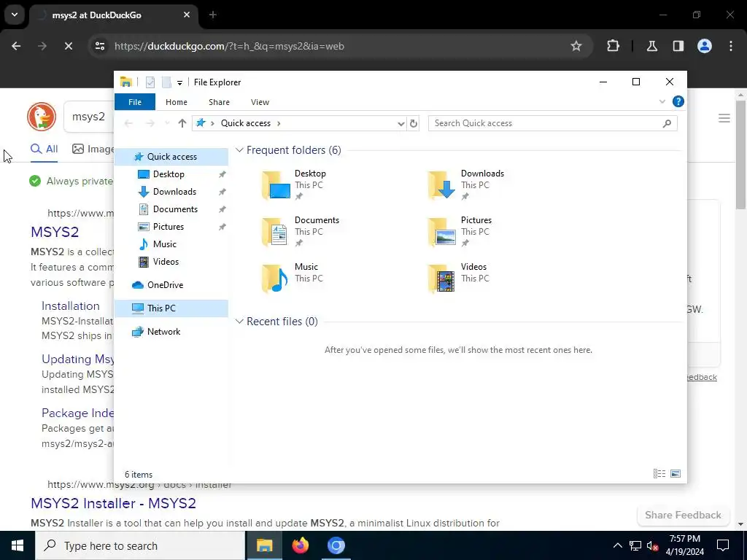Select Pictures in the navigation pane

[x=169, y=227]
